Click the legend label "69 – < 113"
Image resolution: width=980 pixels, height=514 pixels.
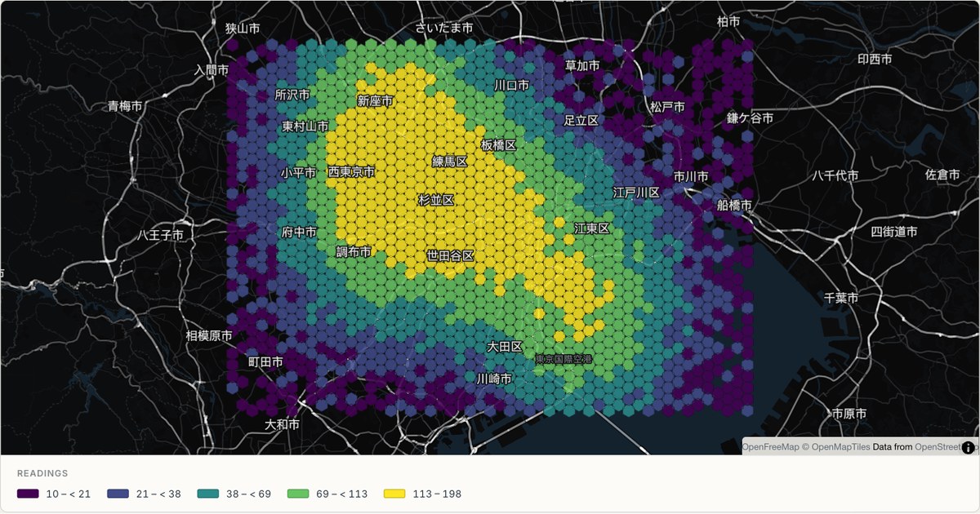tap(342, 494)
